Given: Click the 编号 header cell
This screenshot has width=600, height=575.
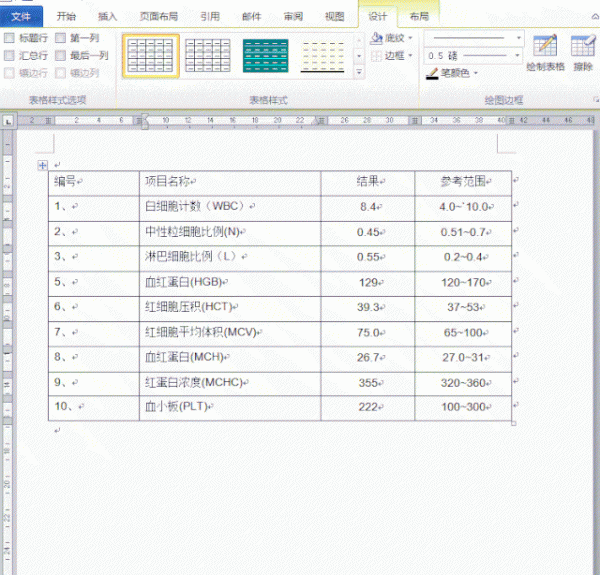Looking at the screenshot, I should point(94,183).
